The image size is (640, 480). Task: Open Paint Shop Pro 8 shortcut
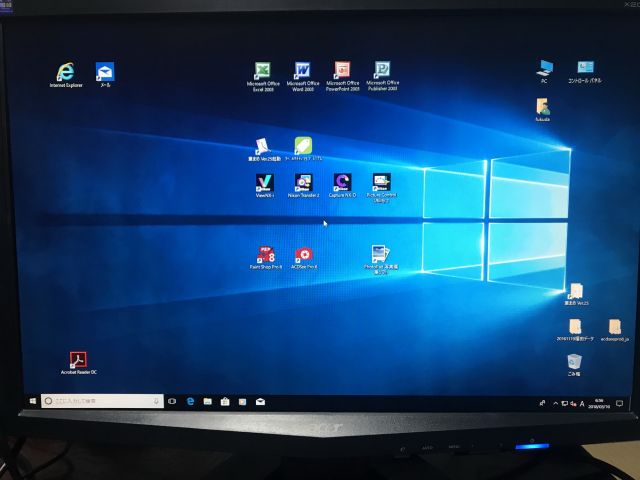coord(267,255)
